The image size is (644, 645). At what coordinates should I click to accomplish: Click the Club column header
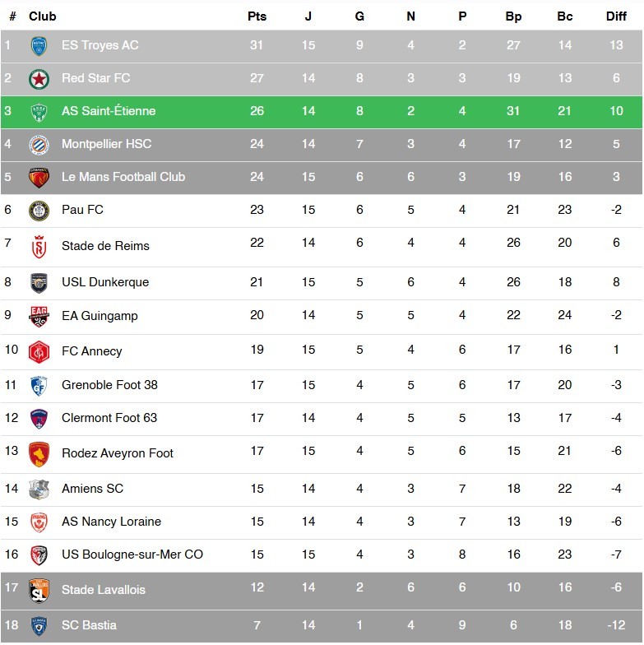click(43, 16)
